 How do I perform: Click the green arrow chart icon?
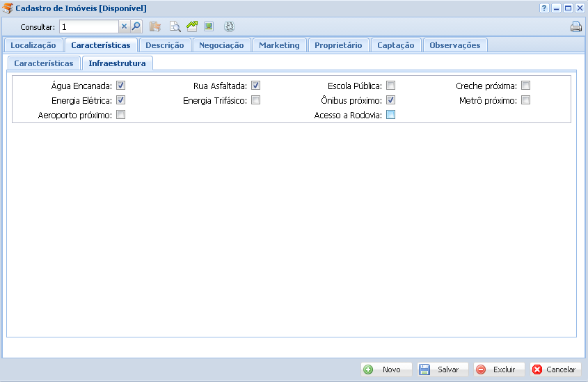point(192,26)
